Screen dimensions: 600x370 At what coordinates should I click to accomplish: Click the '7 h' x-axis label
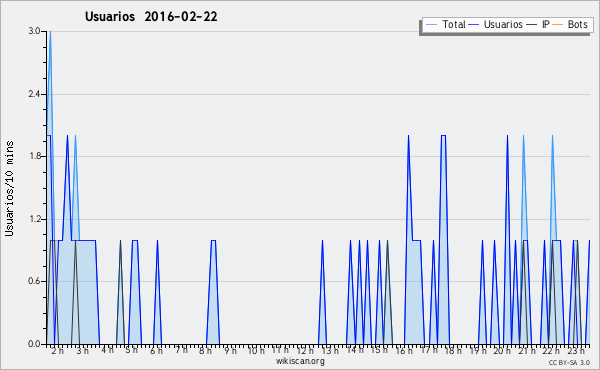tap(181, 350)
